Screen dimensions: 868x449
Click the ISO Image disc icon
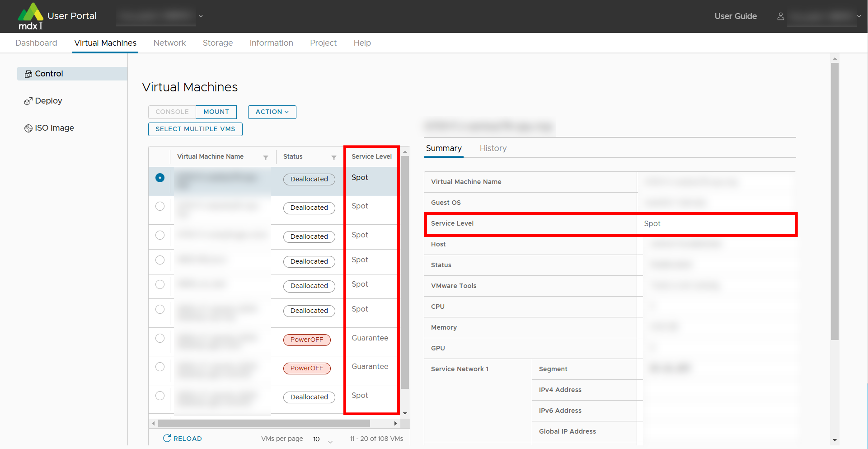[28, 128]
